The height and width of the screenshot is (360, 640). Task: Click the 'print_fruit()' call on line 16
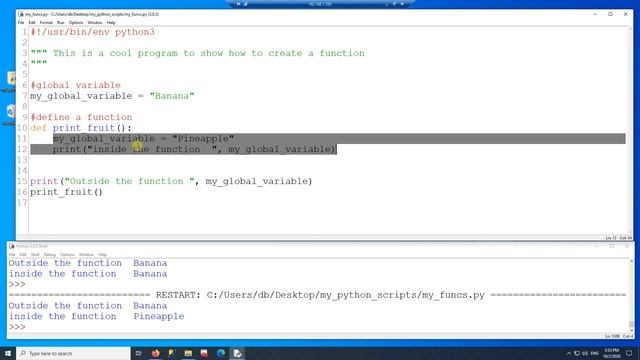[x=67, y=192]
